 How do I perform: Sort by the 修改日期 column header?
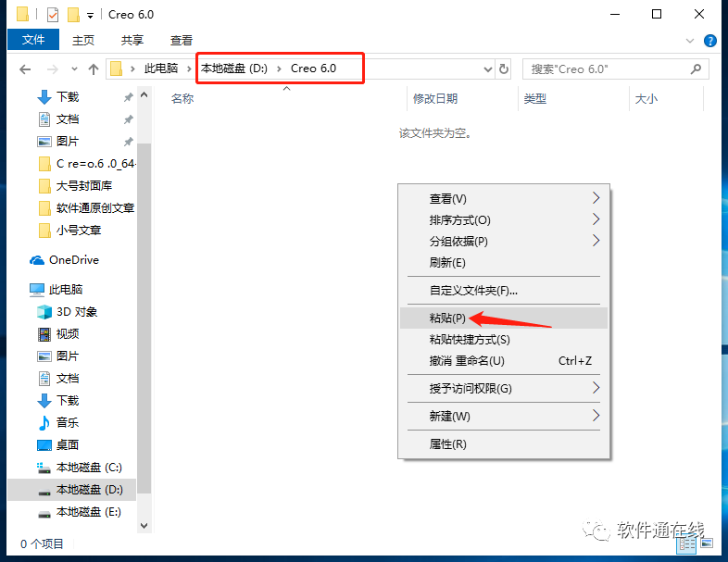coord(435,98)
